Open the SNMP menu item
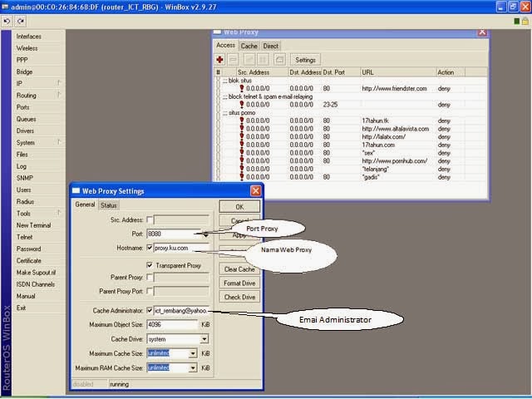 [x=25, y=178]
